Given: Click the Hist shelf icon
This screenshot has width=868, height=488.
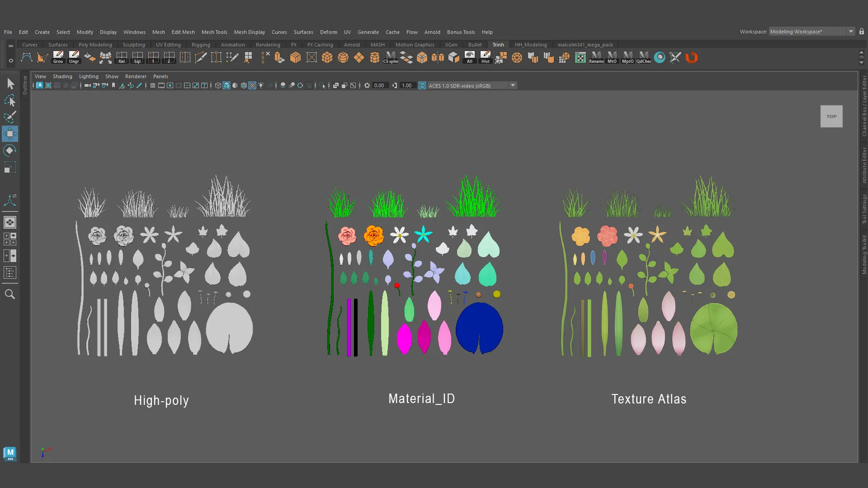Looking at the screenshot, I should pos(486,57).
